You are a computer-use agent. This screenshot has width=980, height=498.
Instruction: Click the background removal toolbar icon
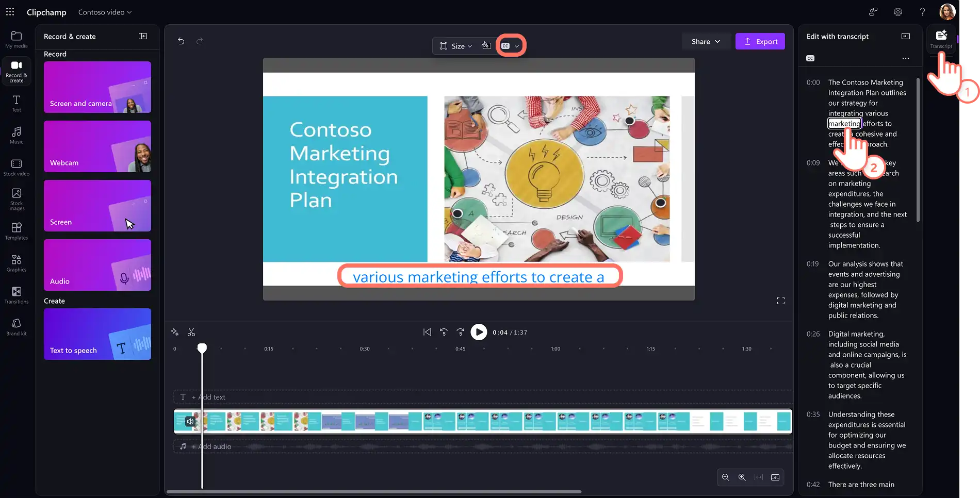click(486, 46)
